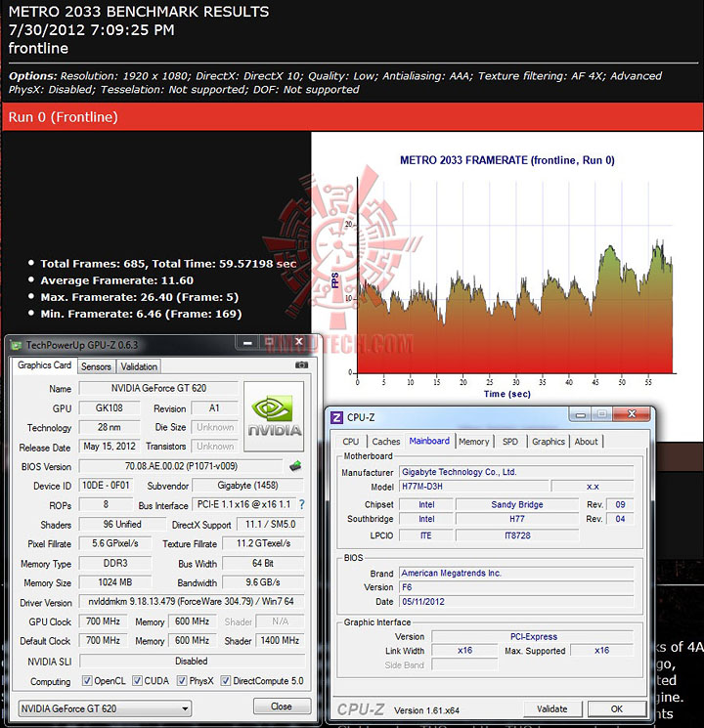Click the Link Width x16 value

464,651
